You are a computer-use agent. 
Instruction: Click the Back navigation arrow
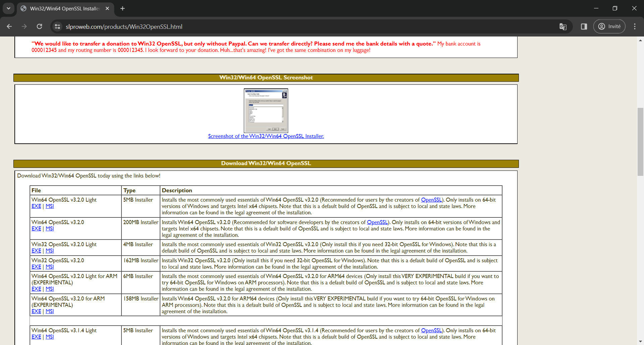[9, 26]
